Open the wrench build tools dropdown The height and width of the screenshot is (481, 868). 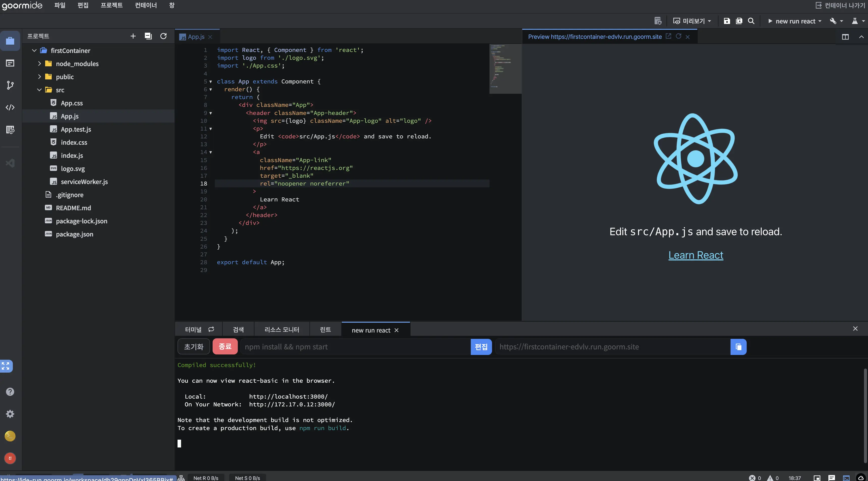coord(836,21)
